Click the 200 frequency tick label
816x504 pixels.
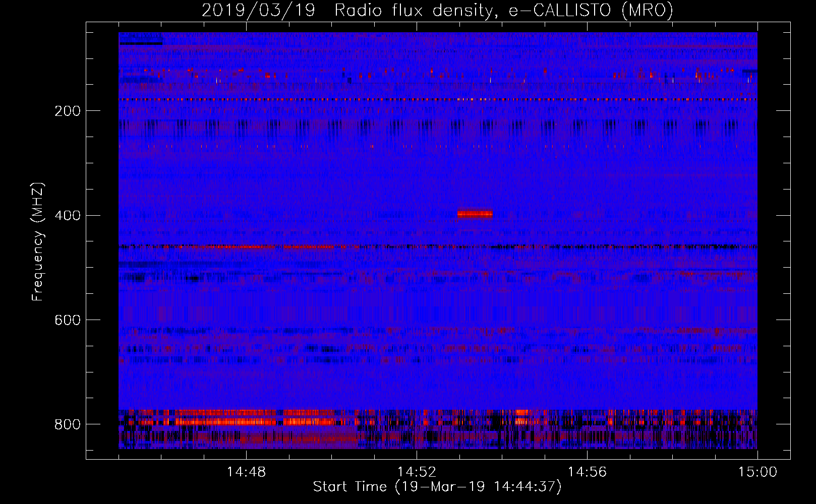tap(68, 111)
